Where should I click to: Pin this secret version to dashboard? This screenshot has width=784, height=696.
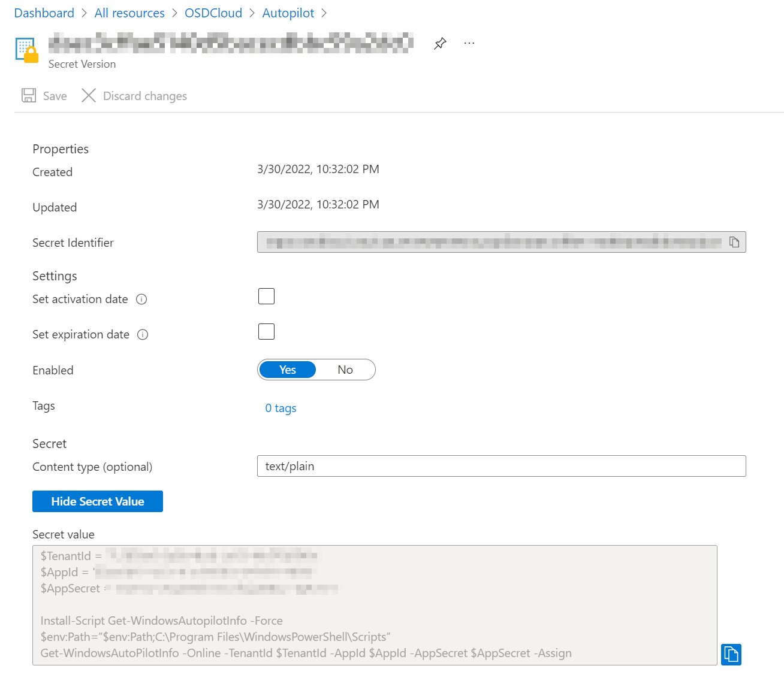[x=440, y=43]
